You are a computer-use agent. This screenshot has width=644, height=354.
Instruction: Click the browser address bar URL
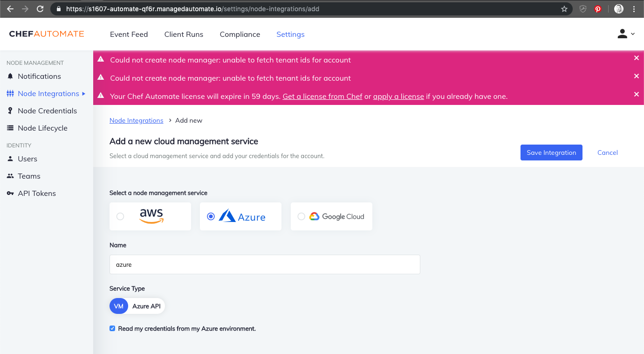(192, 9)
